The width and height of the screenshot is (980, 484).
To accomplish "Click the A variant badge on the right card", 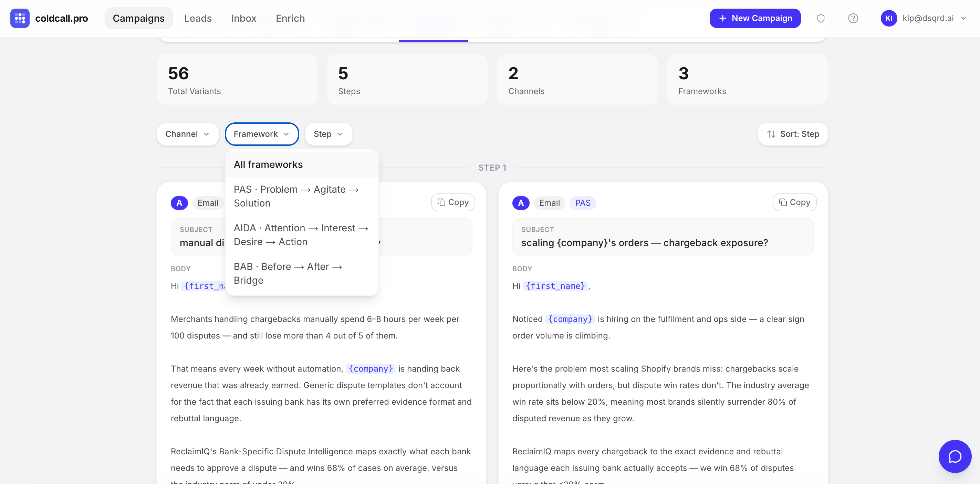I will tap(520, 203).
